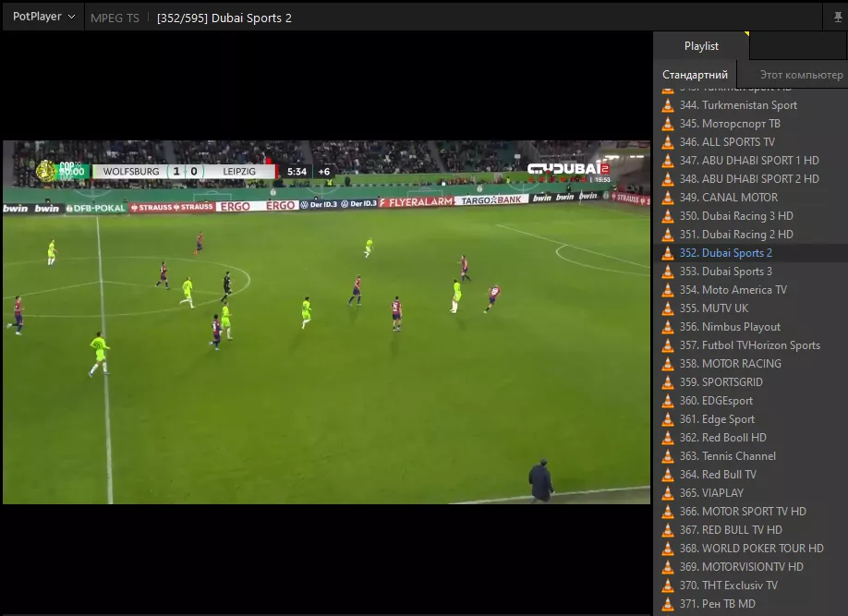Choose 356. Nimbus Playout

pos(751,327)
